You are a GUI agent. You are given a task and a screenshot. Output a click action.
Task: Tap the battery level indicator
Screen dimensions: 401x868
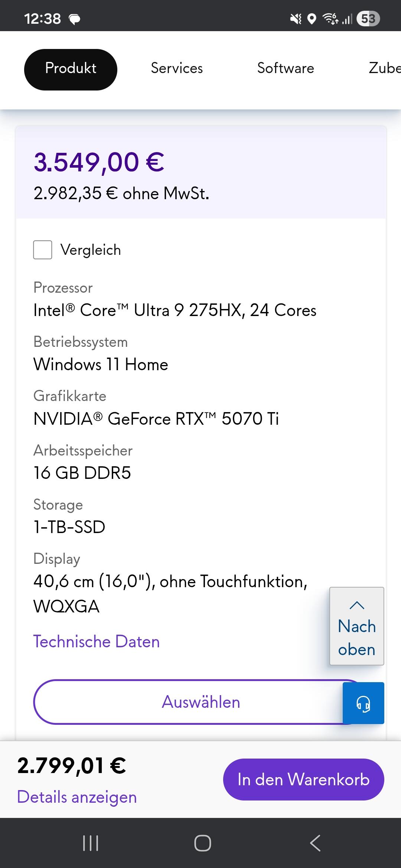point(368,19)
